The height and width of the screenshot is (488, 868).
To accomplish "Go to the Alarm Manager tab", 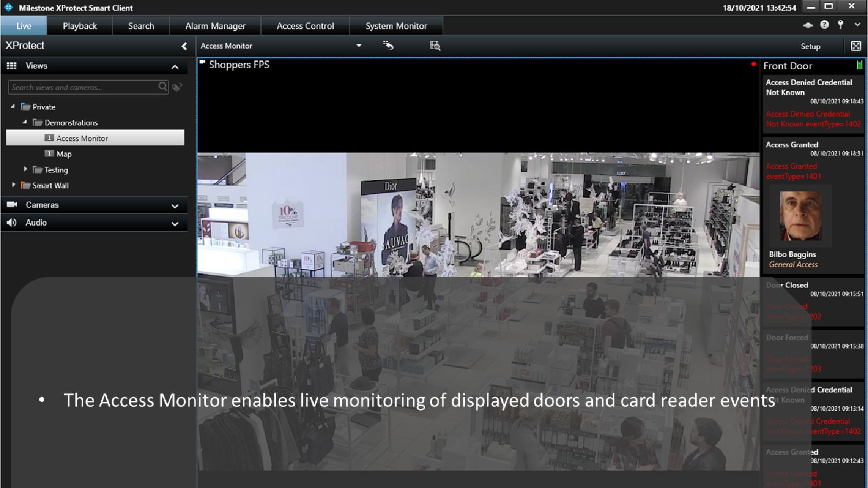I will pos(216,26).
